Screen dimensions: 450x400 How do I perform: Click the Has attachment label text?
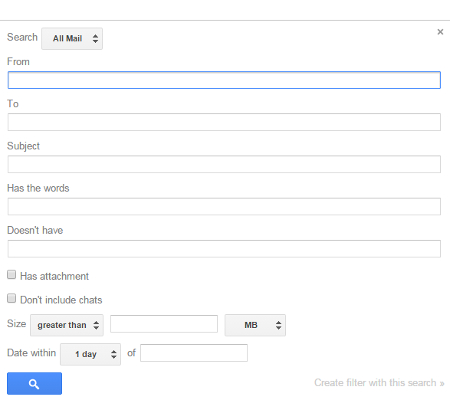tap(54, 276)
